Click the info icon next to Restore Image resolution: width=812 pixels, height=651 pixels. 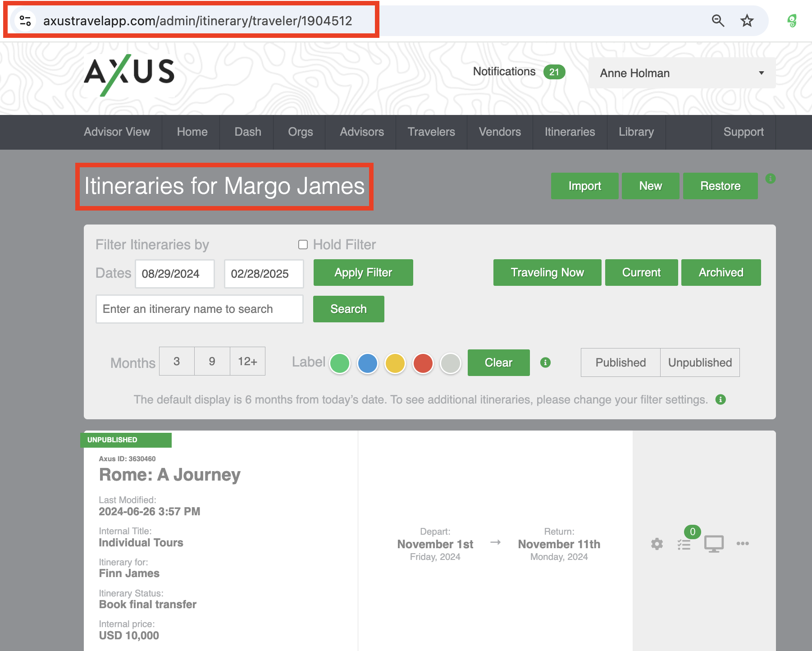771,179
